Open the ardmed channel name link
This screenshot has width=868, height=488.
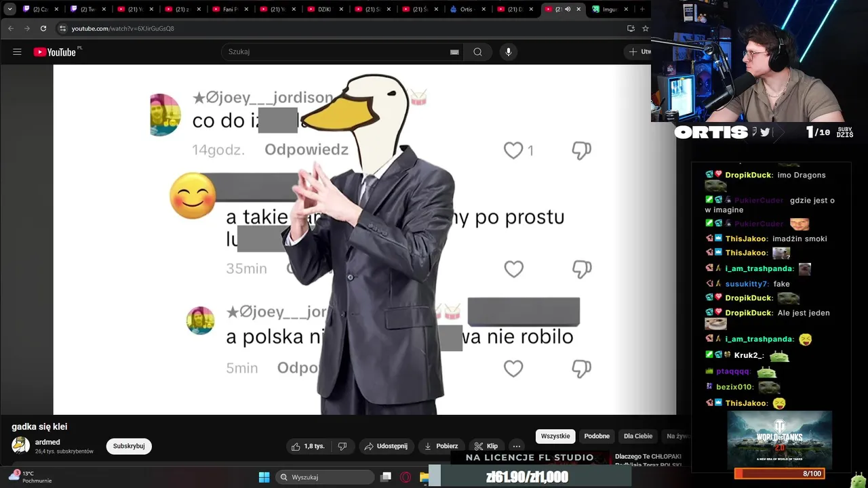pyautogui.click(x=47, y=442)
